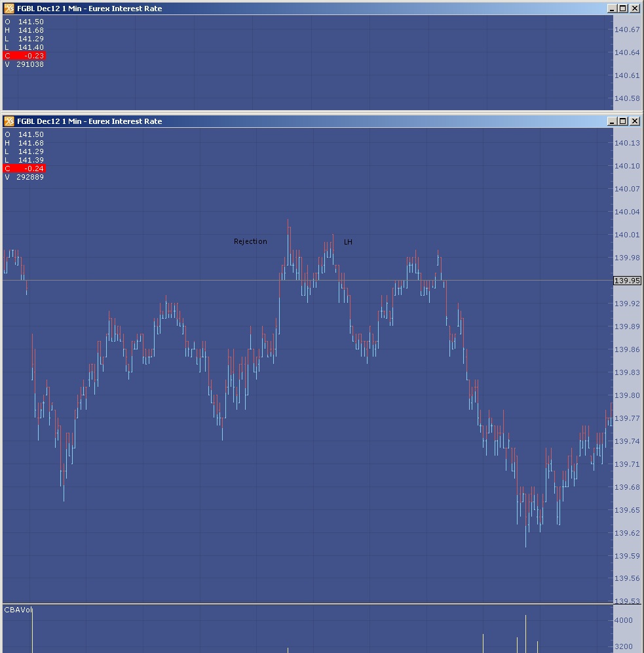Close the lower FGBL Dec12 chart window
The height and width of the screenshot is (653, 644).
635,121
